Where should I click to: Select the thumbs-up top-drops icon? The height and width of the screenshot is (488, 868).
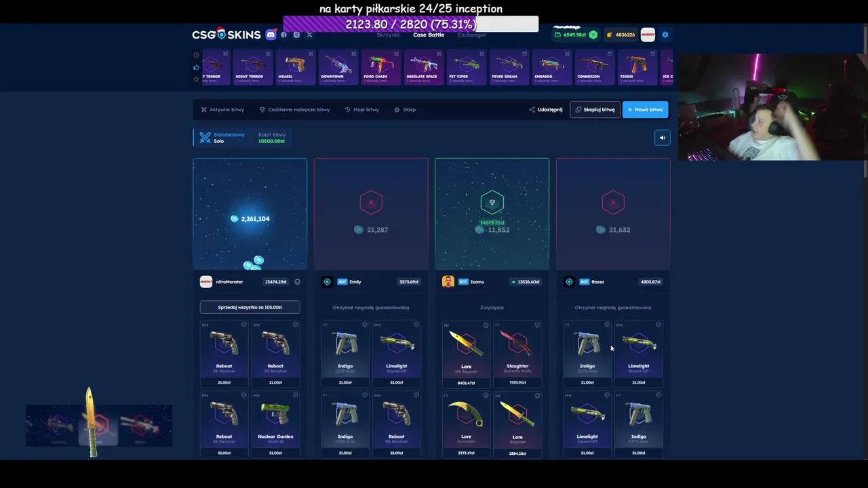tap(196, 67)
